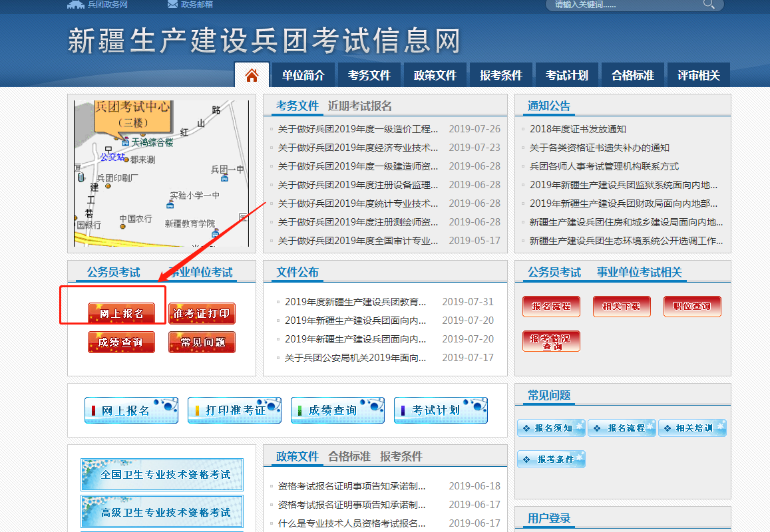Open the 生态环境系统公开选调 announcement link

(x=626, y=241)
